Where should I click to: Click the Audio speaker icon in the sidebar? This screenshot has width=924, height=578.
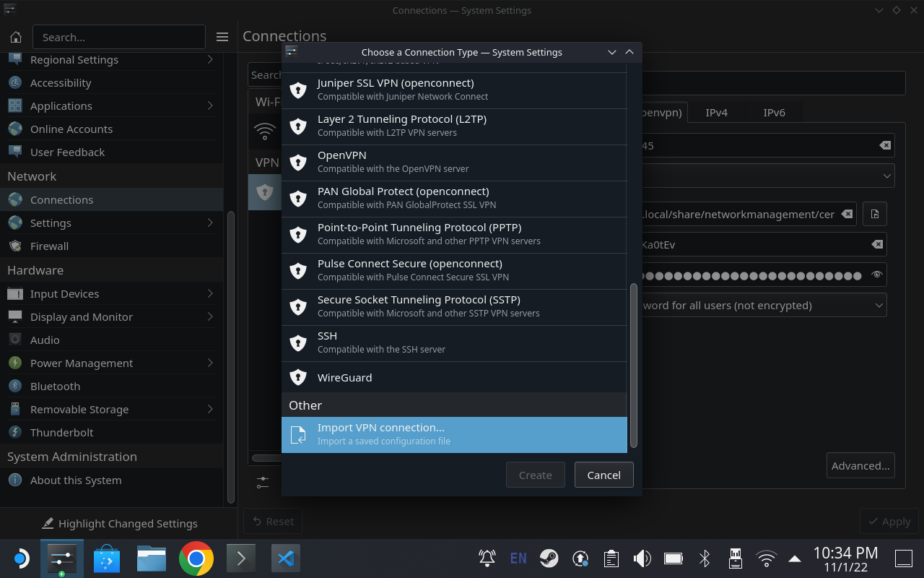coord(15,340)
